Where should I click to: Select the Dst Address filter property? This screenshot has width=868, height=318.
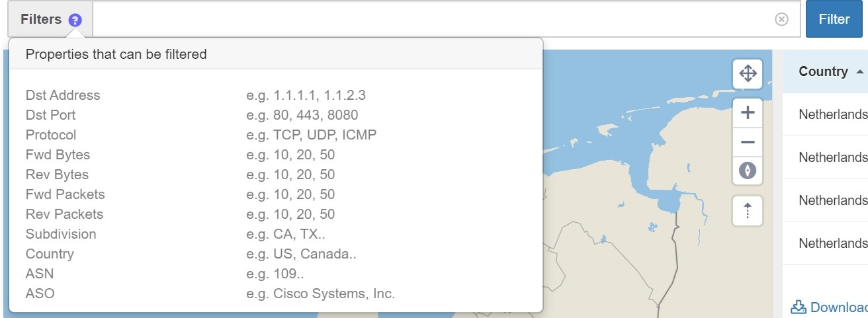63,95
